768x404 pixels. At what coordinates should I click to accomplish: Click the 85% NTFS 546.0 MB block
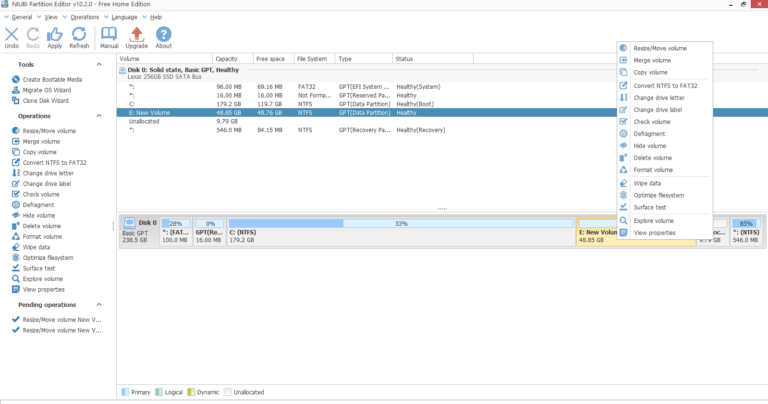click(746, 232)
